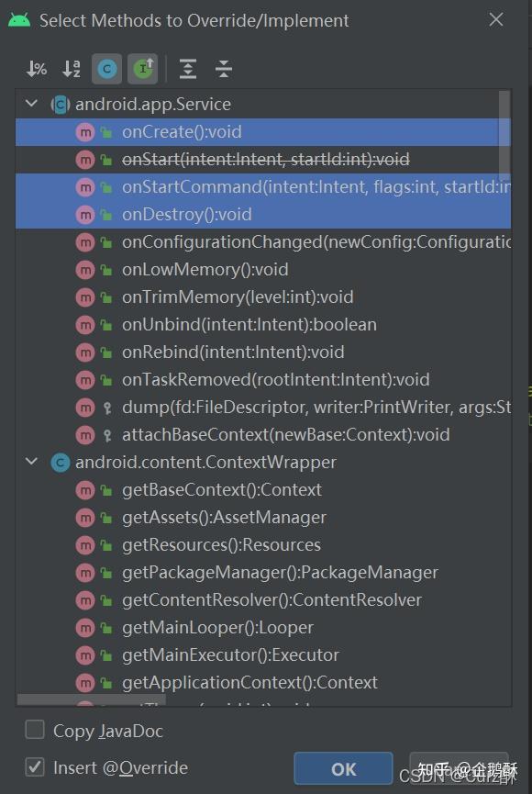Toggle the interface methods filter icon

(x=143, y=69)
